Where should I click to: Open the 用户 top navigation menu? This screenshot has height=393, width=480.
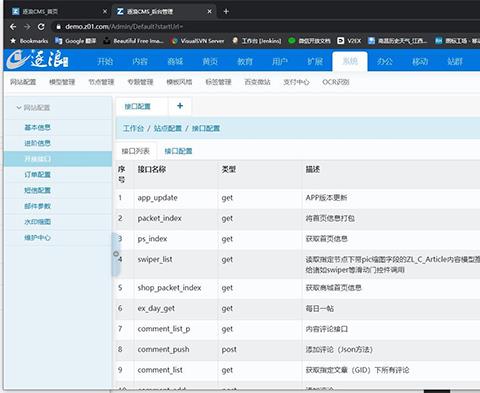280,61
